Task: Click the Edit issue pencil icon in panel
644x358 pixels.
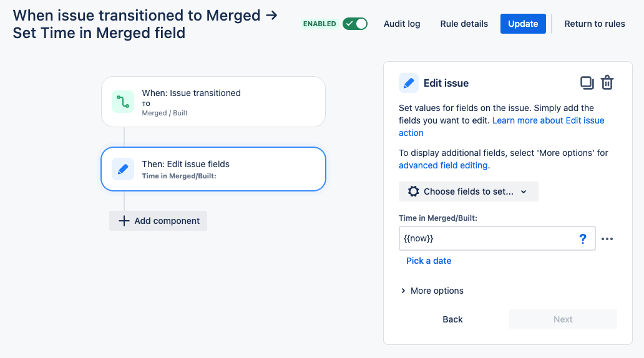Action: (409, 84)
